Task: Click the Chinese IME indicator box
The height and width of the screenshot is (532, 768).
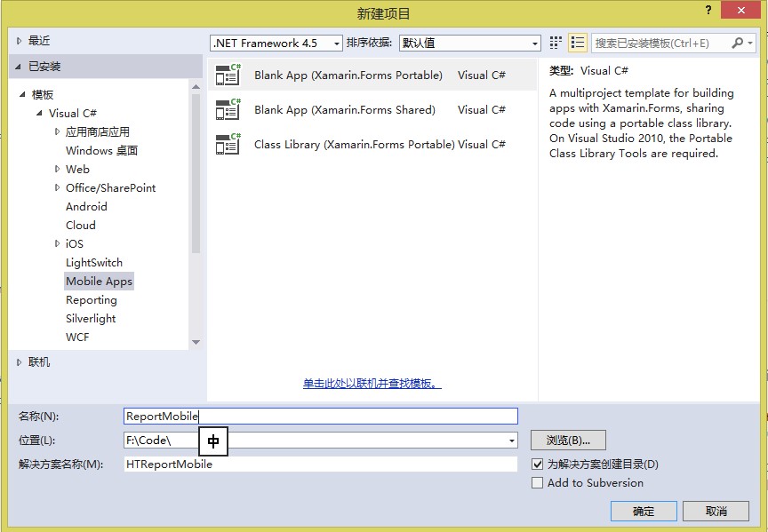Action: pos(213,441)
